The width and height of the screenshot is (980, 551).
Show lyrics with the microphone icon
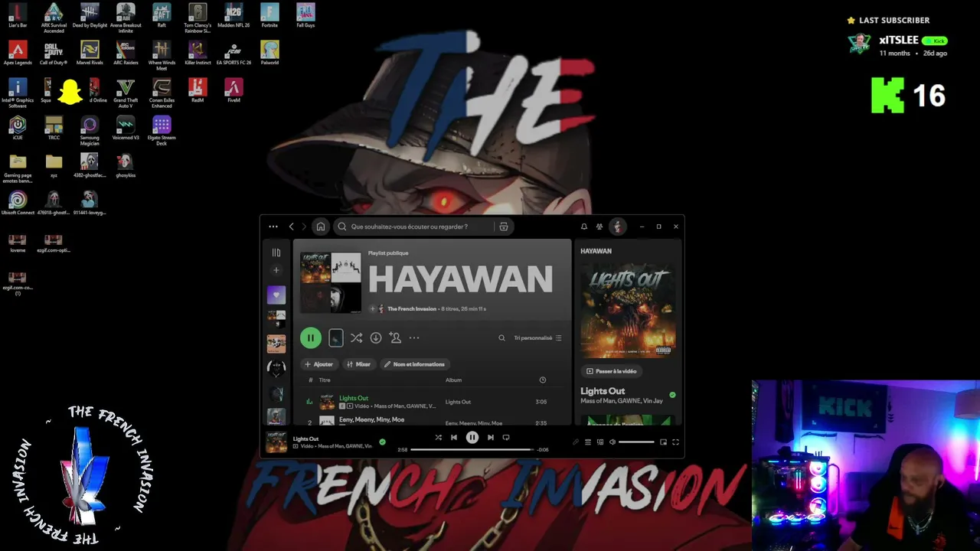tap(576, 442)
